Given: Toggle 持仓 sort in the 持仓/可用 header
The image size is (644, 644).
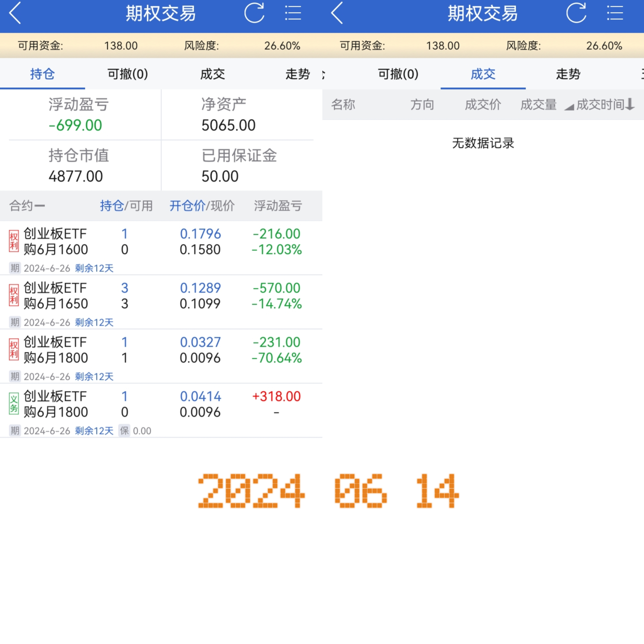Looking at the screenshot, I should (112, 206).
